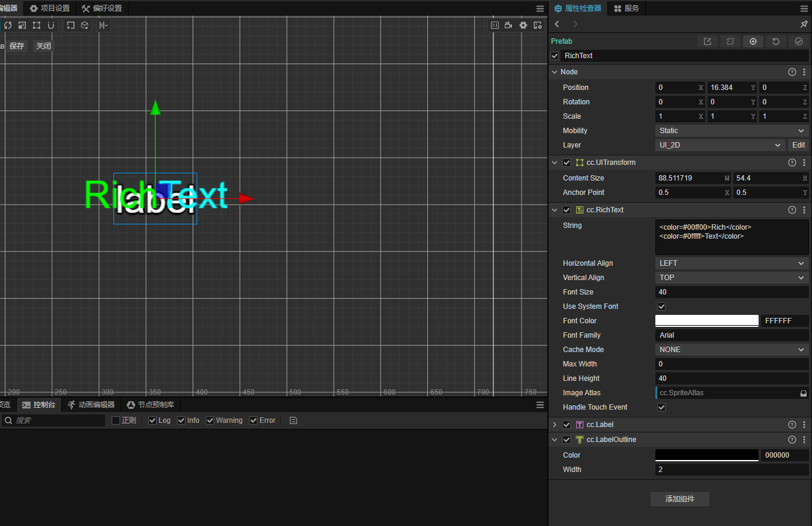Apply prefab changes with checkmark icon
812x526 pixels.
[799, 41]
